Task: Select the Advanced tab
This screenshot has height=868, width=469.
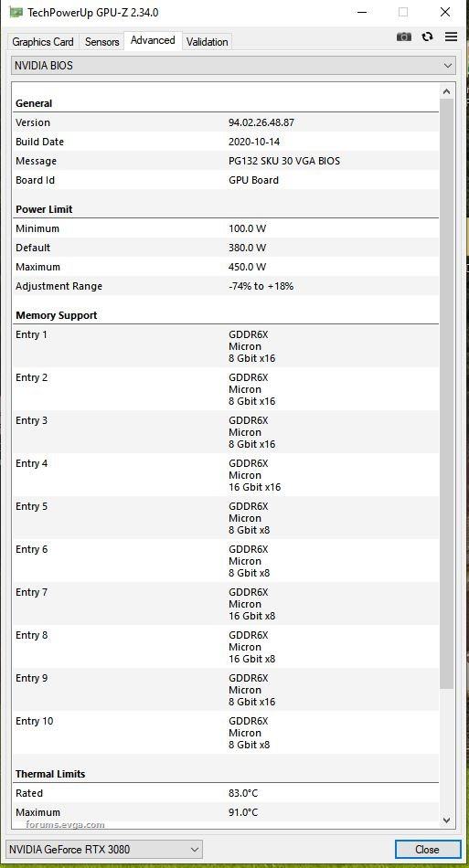Action: pyautogui.click(x=153, y=40)
